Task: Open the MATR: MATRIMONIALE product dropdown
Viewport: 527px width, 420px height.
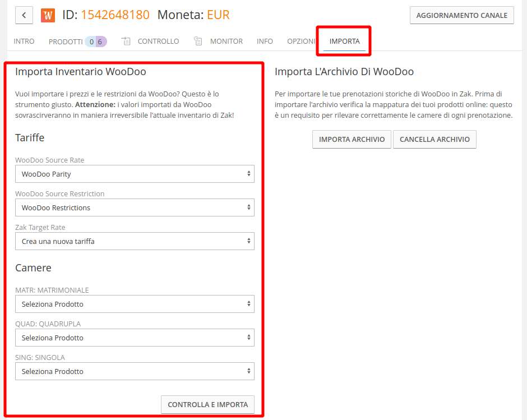Action: 135,304
